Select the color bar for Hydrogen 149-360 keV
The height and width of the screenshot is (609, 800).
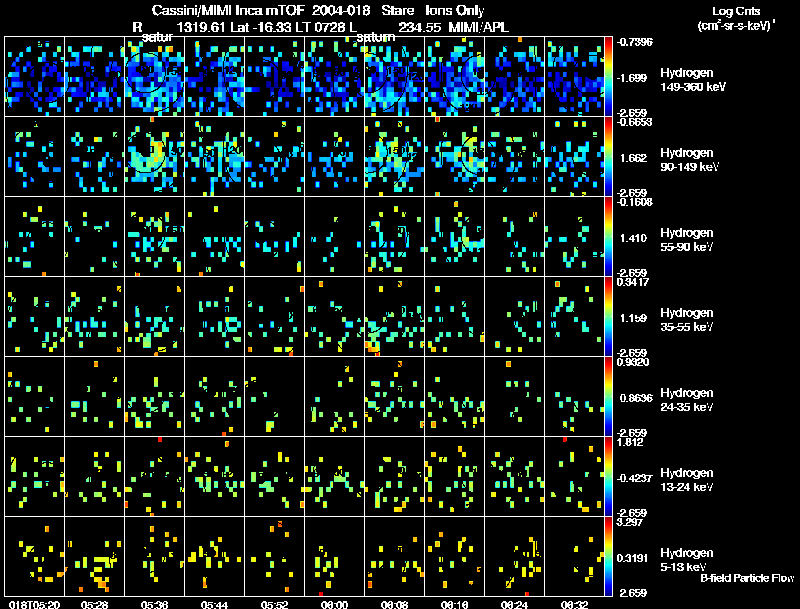pyautogui.click(x=608, y=77)
